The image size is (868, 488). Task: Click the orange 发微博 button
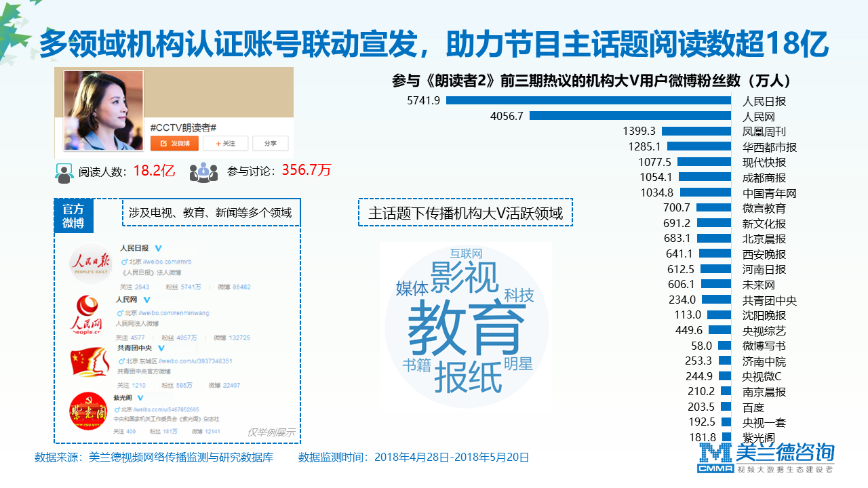tap(174, 143)
